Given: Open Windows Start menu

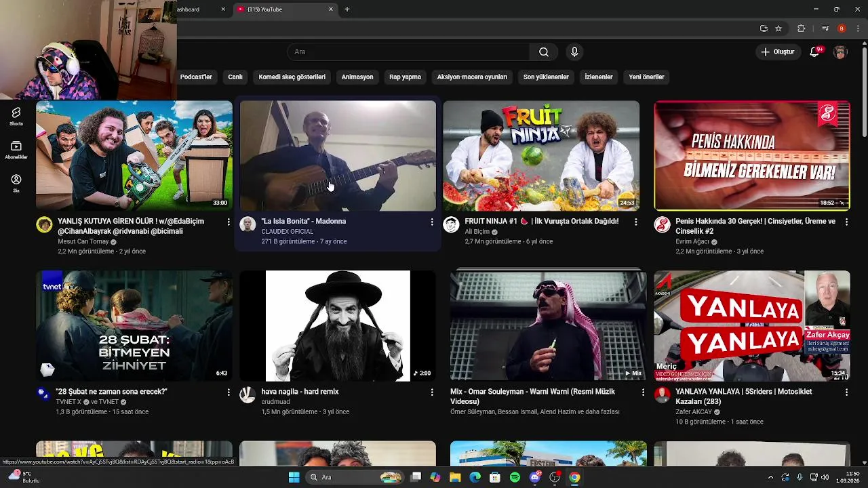Looking at the screenshot, I should pyautogui.click(x=294, y=477).
